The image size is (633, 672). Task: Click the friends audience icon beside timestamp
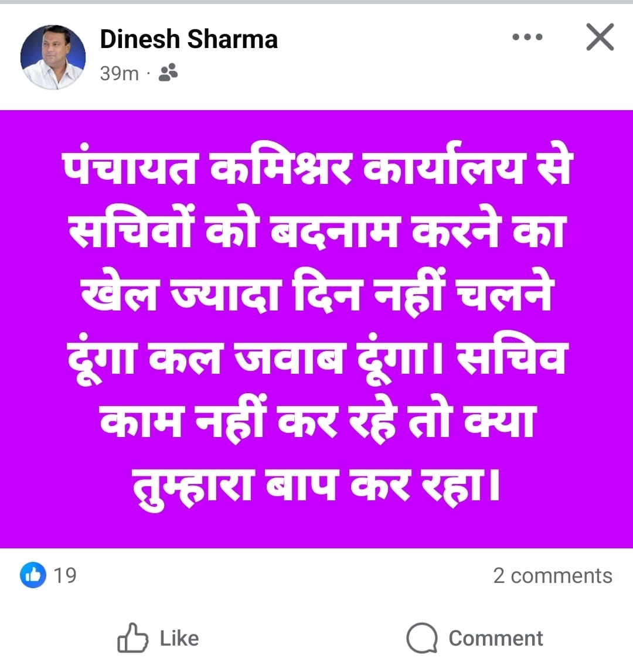(168, 73)
